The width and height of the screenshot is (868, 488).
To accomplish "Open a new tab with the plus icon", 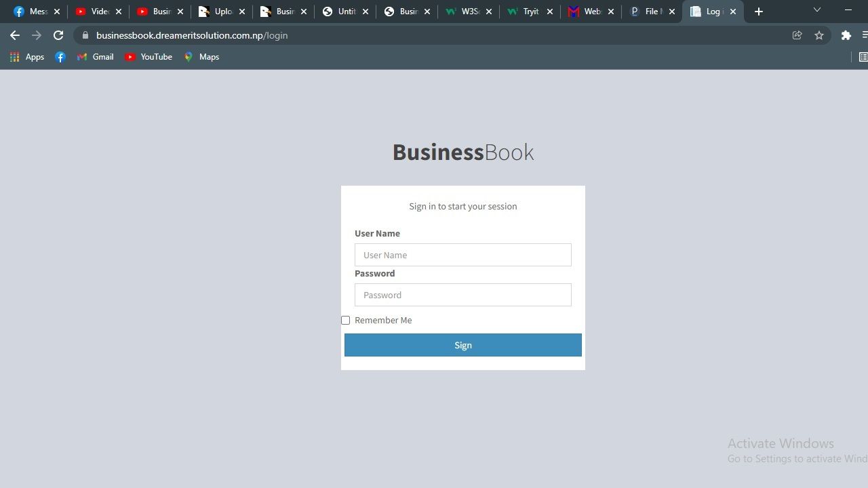I will point(759,12).
